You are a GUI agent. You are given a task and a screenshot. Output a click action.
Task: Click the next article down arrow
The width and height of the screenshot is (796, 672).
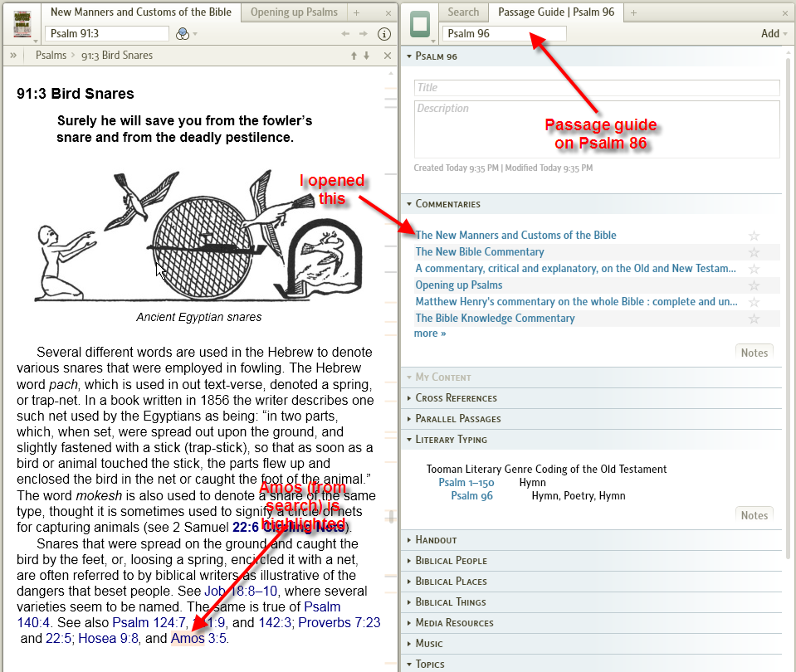click(368, 55)
